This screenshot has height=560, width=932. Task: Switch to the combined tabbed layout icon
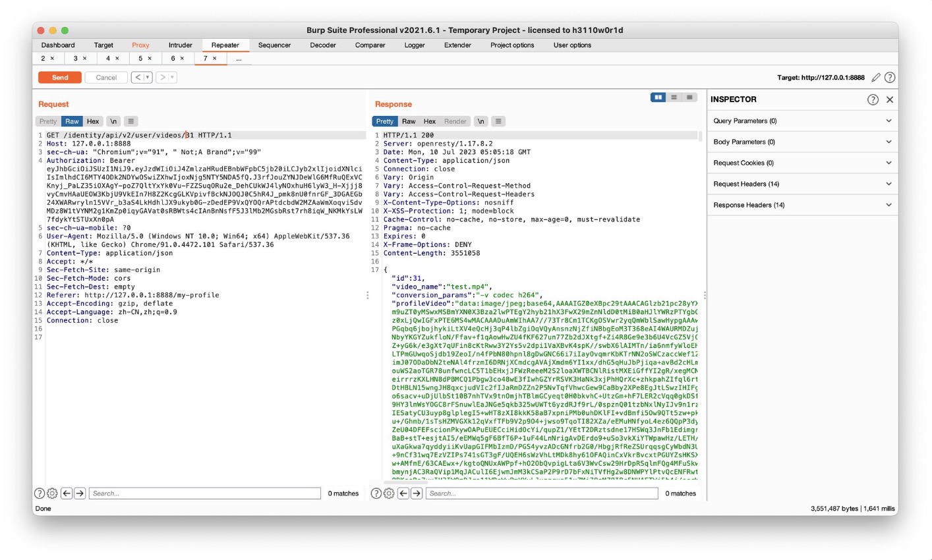tap(689, 98)
